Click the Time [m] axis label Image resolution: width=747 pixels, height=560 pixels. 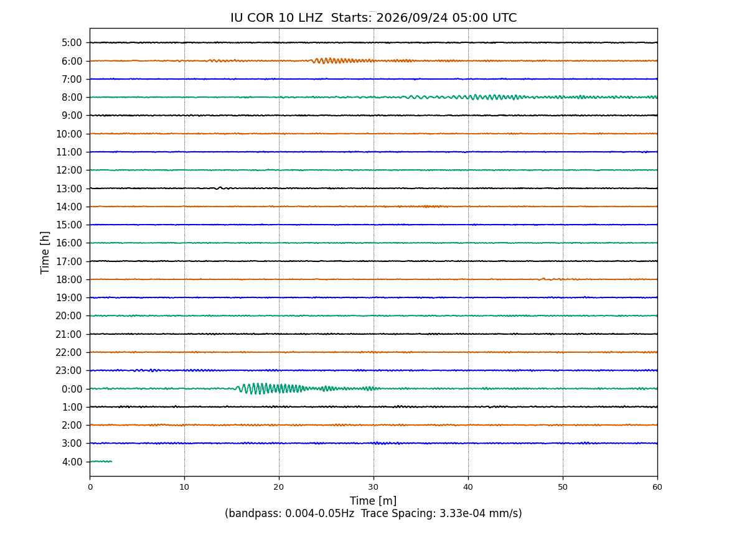point(373,501)
